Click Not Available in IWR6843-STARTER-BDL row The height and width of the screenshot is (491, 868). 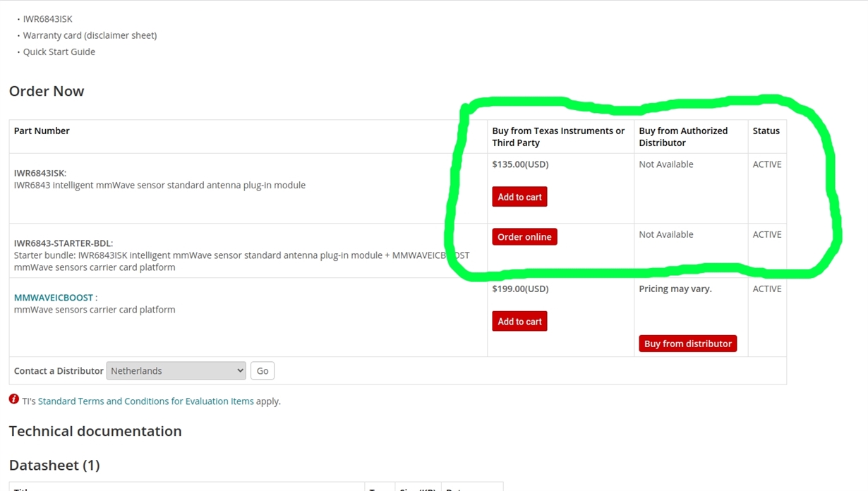pos(666,234)
